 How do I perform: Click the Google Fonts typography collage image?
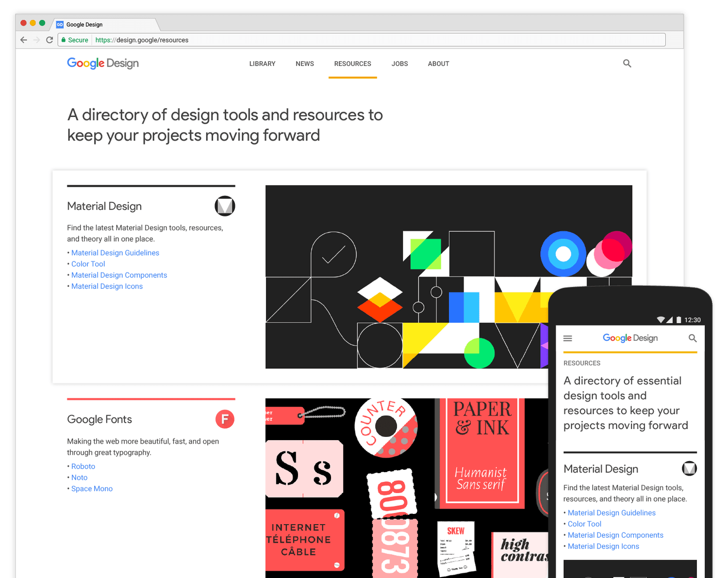pyautogui.click(x=407, y=488)
